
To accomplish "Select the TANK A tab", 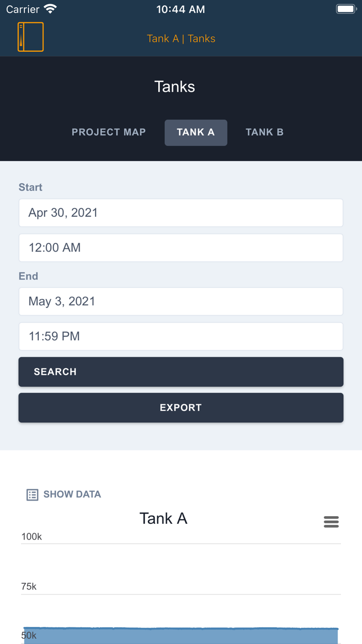I will pos(195,132).
